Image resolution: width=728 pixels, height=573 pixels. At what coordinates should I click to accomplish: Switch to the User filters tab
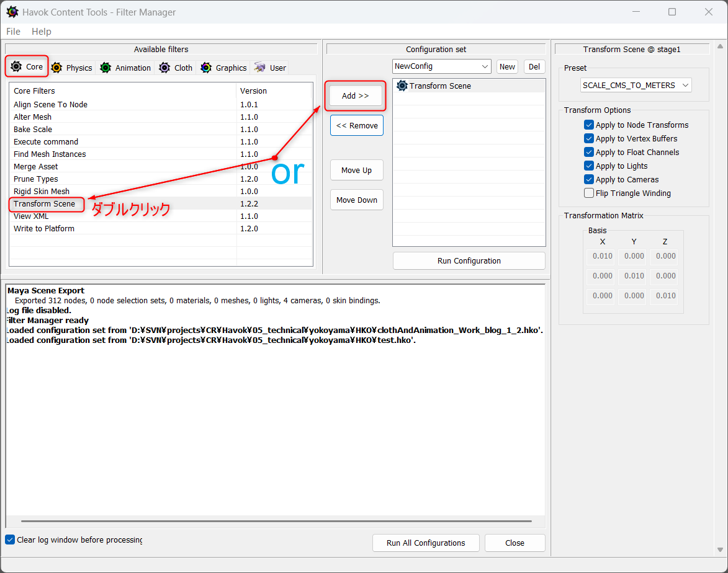tap(270, 68)
